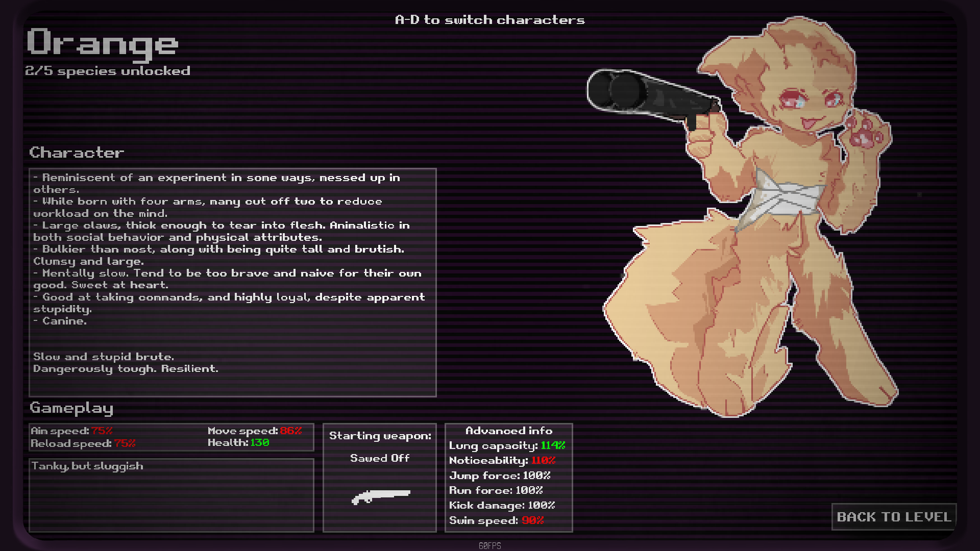Screen dimensions: 980x551
Task: Click the Health 130 stat
Action: [238, 443]
